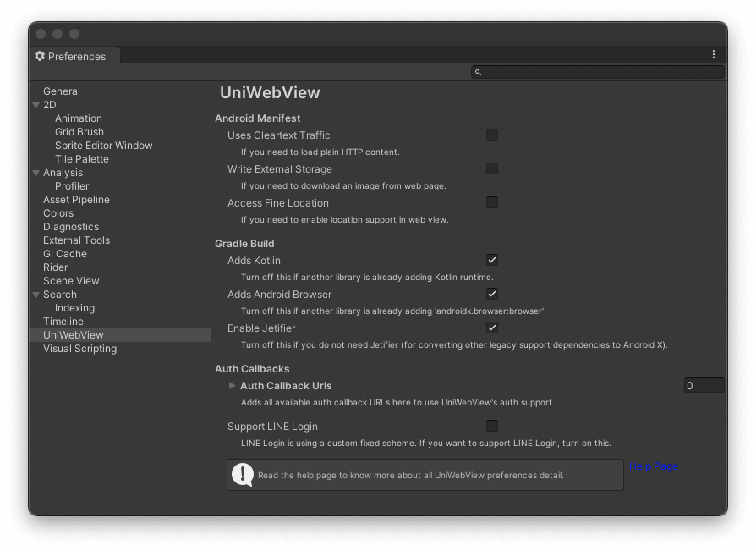The height and width of the screenshot is (551, 756).
Task: Select the Preferences tab
Action: tap(74, 56)
